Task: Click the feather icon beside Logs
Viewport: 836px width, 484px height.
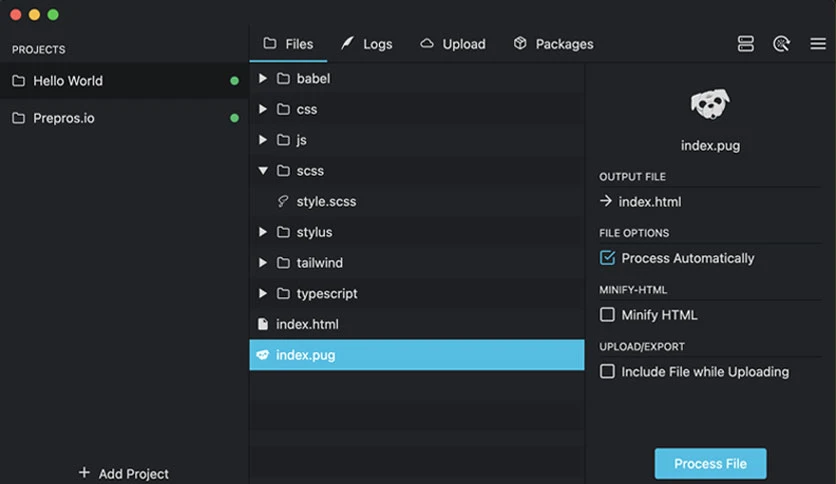Action: (x=347, y=43)
